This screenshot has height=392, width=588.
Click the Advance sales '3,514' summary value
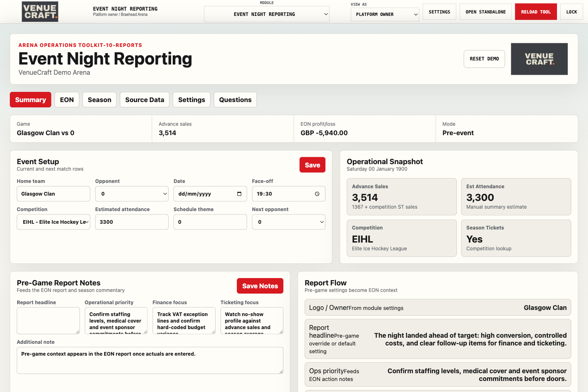pos(167,133)
